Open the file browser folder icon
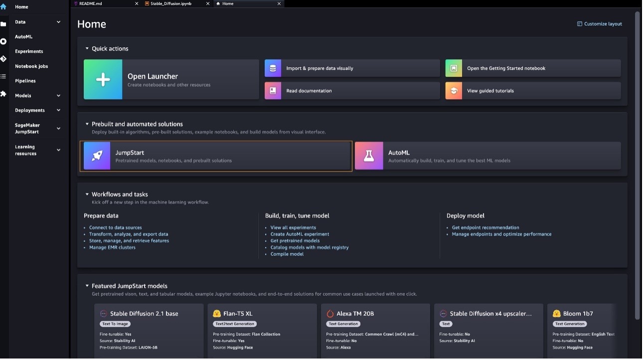The image size is (644, 361). click(3, 24)
